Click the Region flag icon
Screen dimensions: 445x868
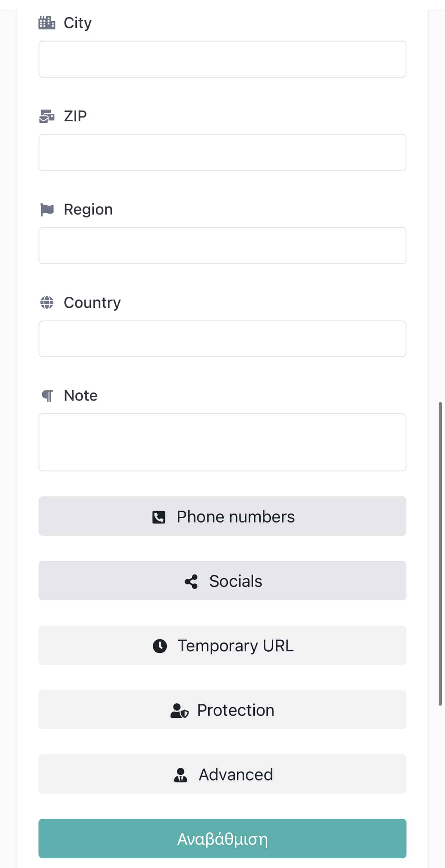(x=47, y=209)
